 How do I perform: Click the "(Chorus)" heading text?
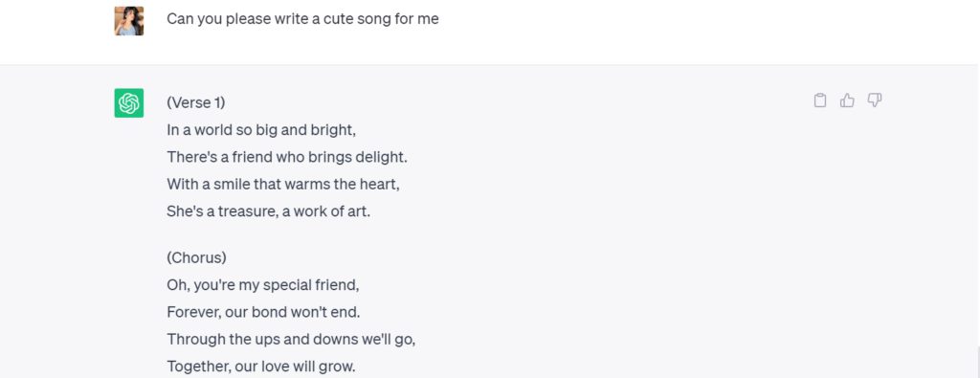[196, 257]
